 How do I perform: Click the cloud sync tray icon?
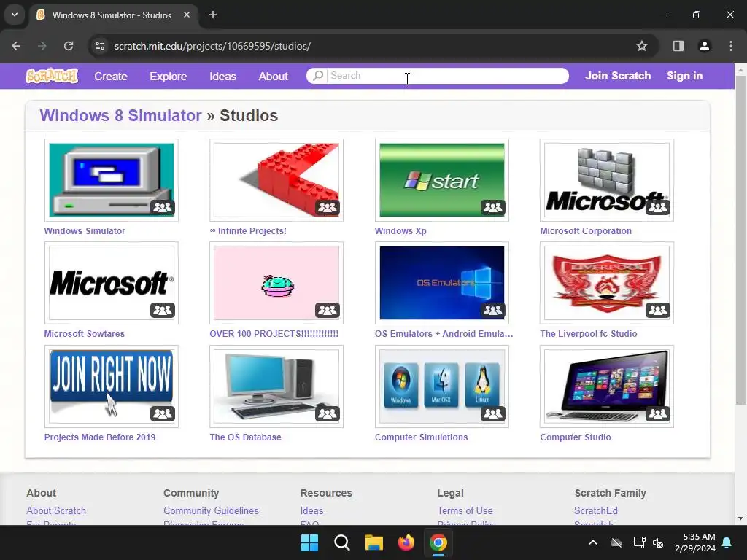click(616, 542)
